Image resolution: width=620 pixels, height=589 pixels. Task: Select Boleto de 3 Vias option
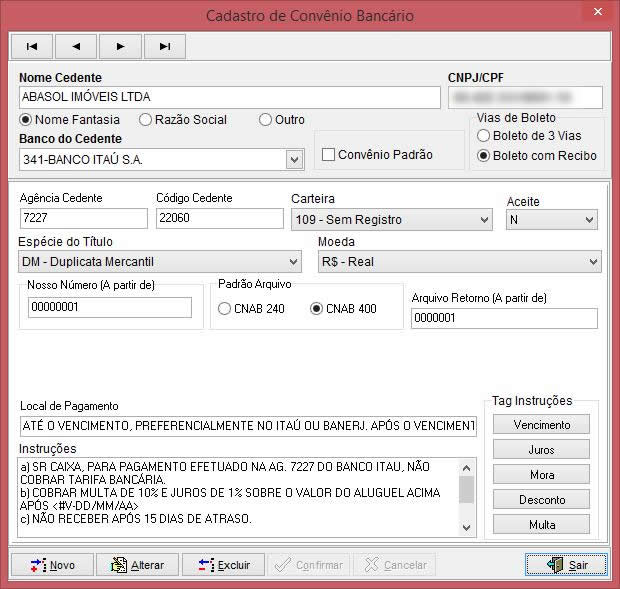click(484, 136)
